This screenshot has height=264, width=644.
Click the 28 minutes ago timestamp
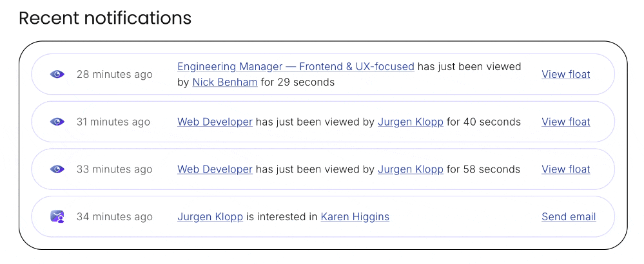coord(114,74)
